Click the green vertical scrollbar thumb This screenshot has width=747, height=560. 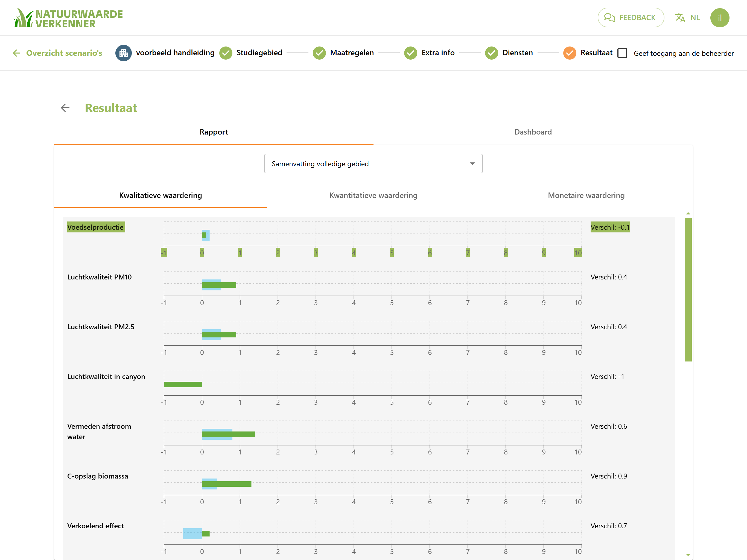point(688,290)
